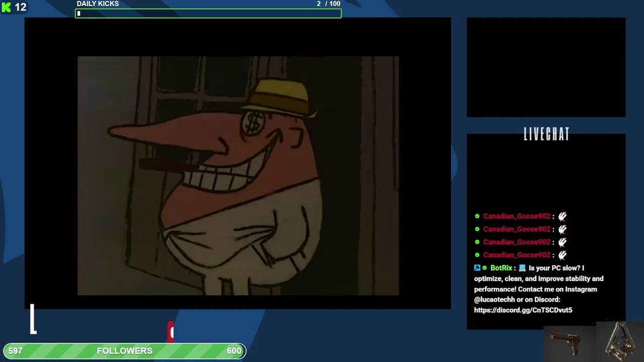Click the green verified badge beside BotRix
The image size is (644, 362).
(485, 268)
